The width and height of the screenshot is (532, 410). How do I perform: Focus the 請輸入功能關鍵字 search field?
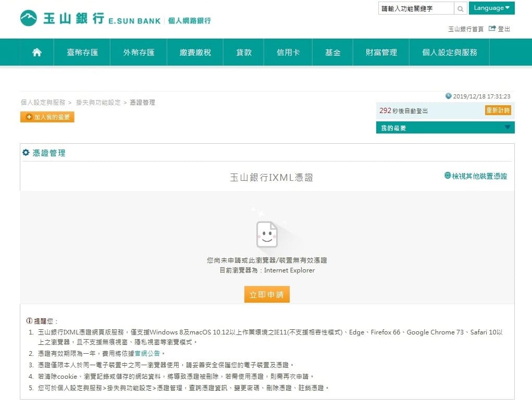pos(416,8)
